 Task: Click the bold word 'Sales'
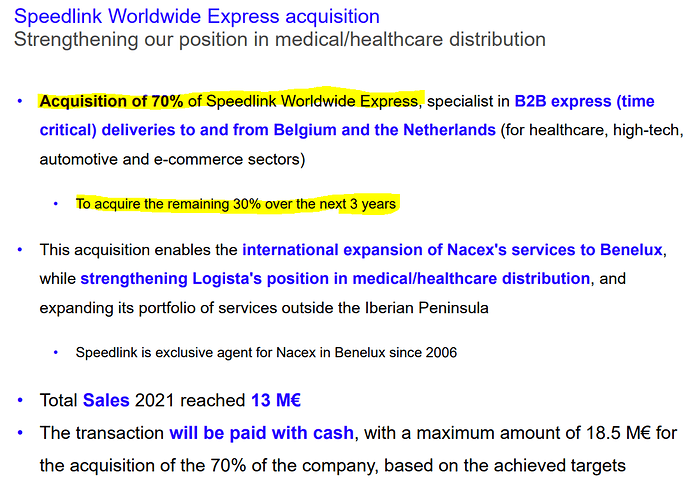pyautogui.click(x=106, y=401)
